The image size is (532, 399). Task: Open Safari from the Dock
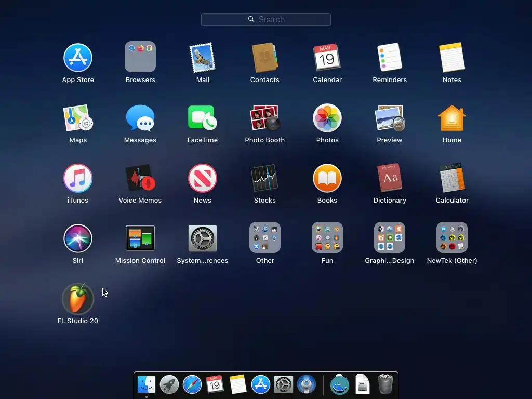coord(192,385)
